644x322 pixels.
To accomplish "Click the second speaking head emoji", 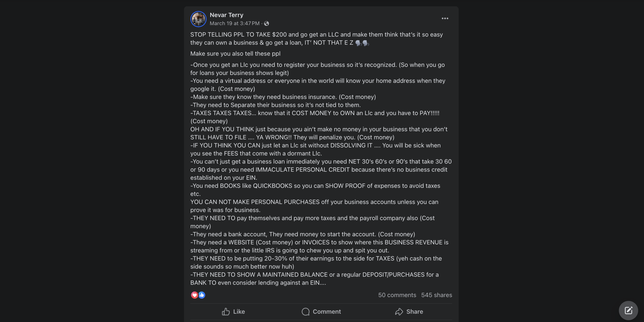I will [x=366, y=43].
